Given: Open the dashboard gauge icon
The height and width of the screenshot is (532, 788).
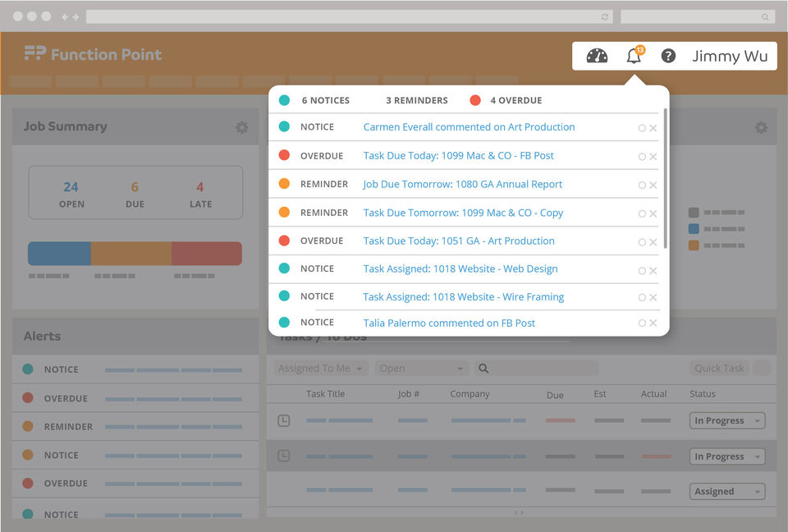Looking at the screenshot, I should (x=597, y=56).
